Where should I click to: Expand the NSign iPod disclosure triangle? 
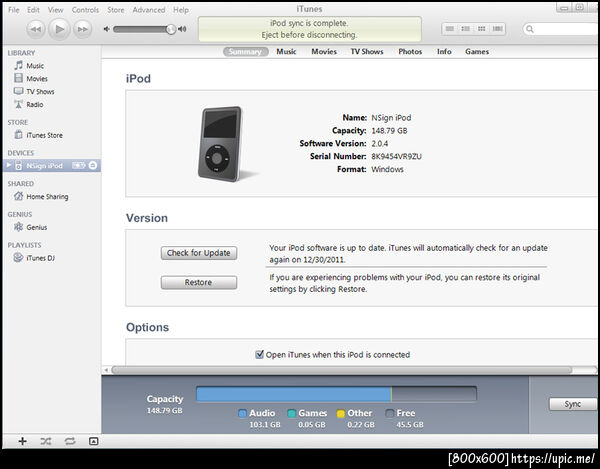(x=8, y=165)
